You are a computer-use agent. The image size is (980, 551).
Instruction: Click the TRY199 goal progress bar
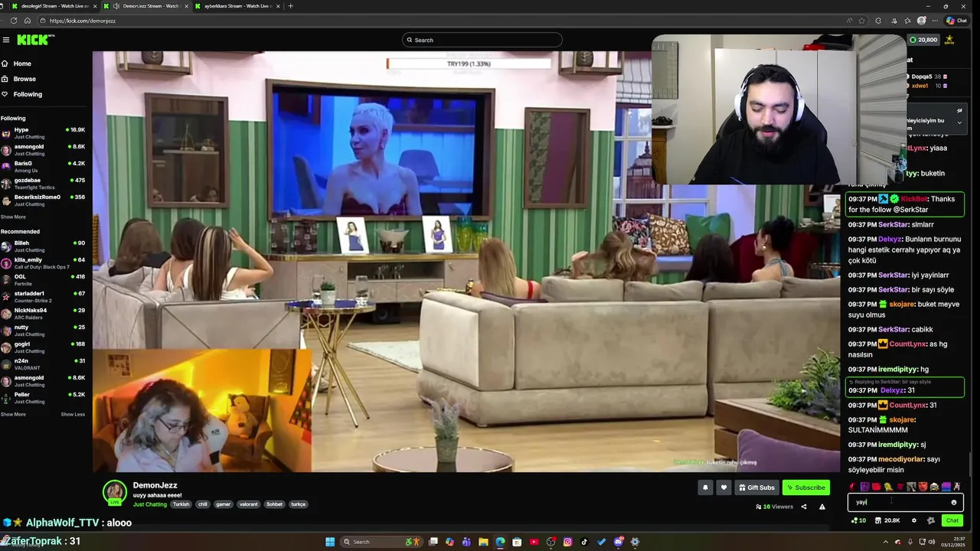click(x=469, y=64)
